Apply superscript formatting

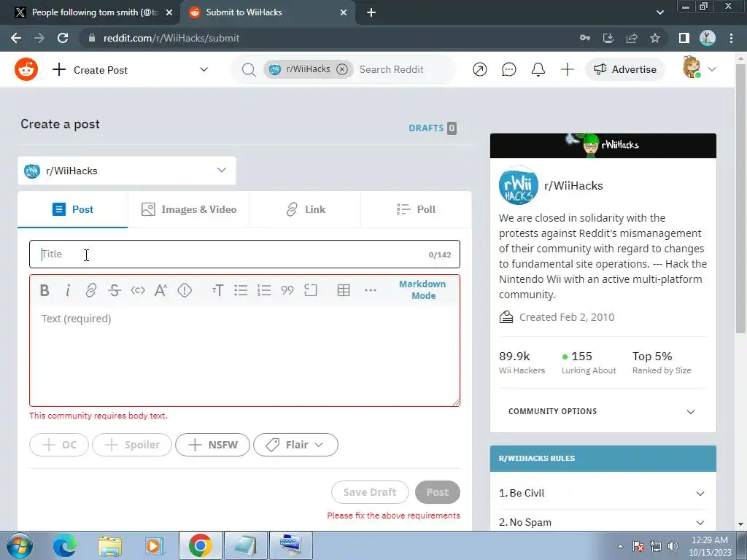(x=161, y=290)
